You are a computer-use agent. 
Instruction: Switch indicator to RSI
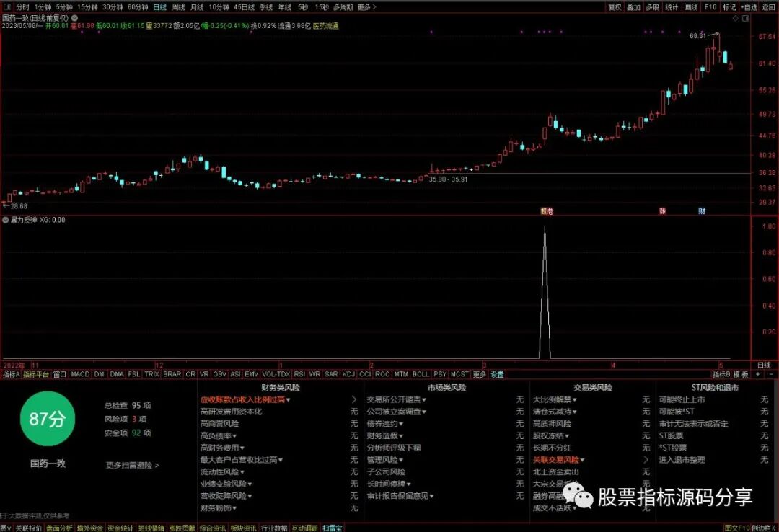point(299,374)
